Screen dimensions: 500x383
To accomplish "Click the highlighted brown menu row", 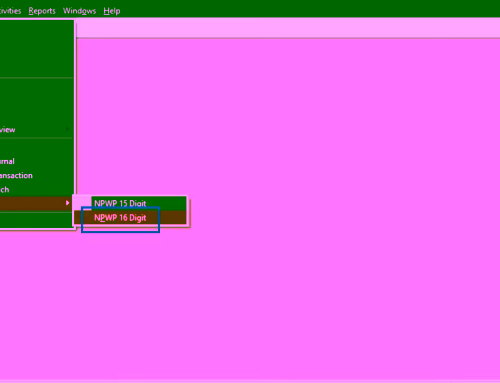I will click(36, 203).
